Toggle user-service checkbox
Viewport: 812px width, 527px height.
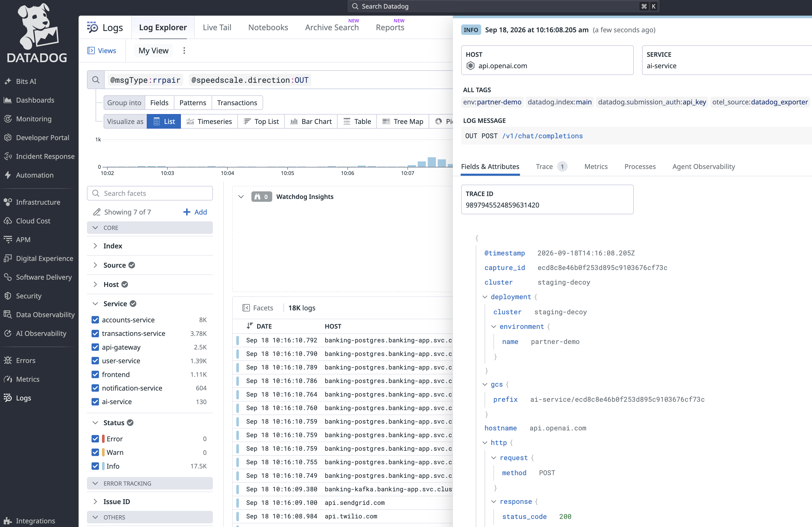tap(95, 361)
